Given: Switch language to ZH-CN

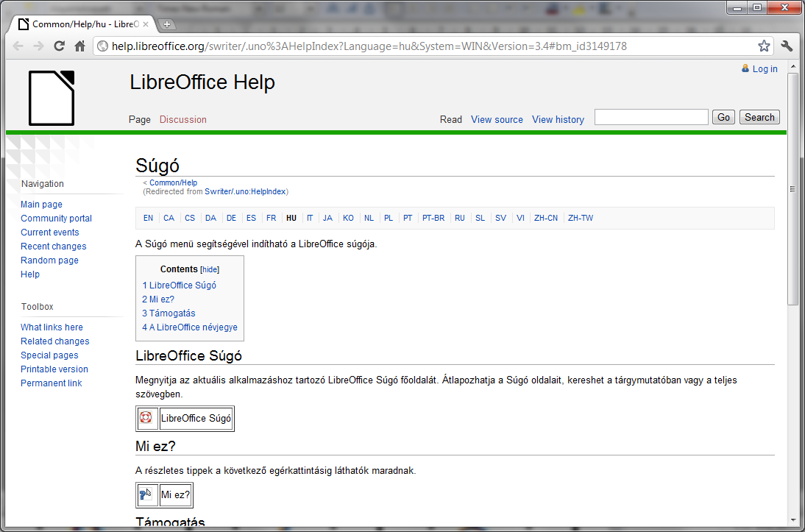Looking at the screenshot, I should 546,219.
